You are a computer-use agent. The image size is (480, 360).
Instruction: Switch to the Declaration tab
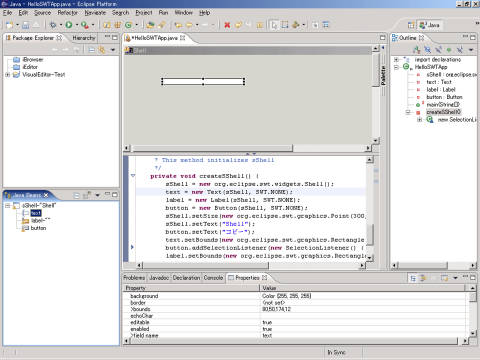[186, 278]
